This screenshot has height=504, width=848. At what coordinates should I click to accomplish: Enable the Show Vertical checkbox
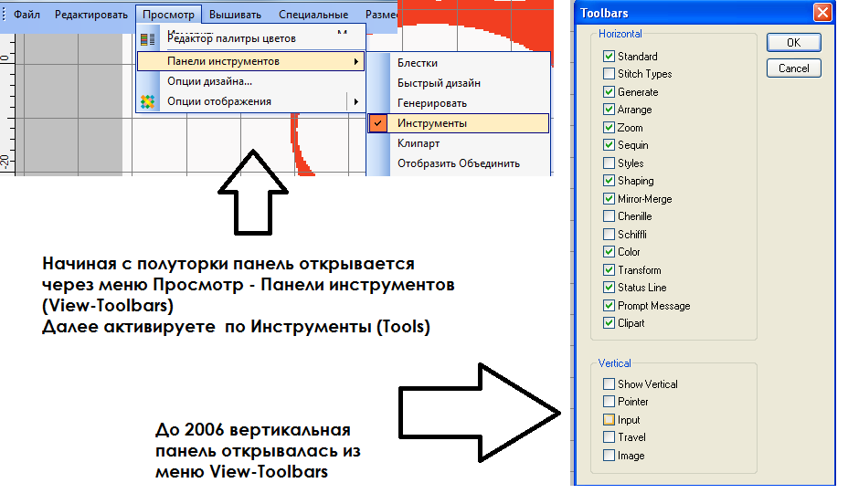[609, 384]
